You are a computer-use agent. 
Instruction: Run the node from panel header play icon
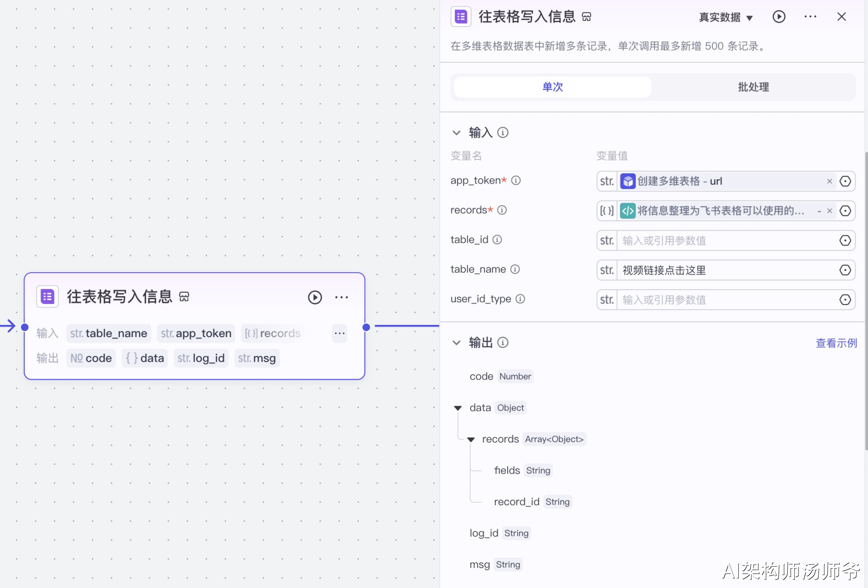point(779,17)
